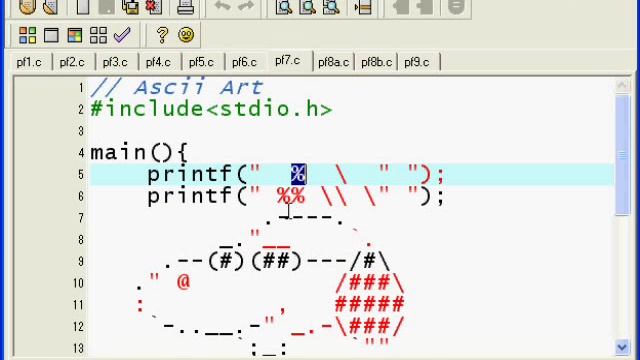The image size is (640, 360).
Task: Click the vertical scrollbar thumb
Action: coord(622,155)
